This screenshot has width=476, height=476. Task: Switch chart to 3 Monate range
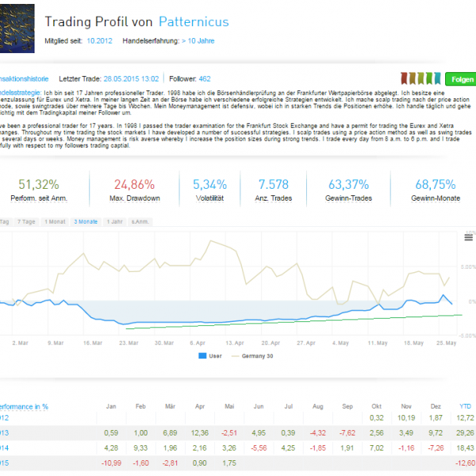(86, 221)
